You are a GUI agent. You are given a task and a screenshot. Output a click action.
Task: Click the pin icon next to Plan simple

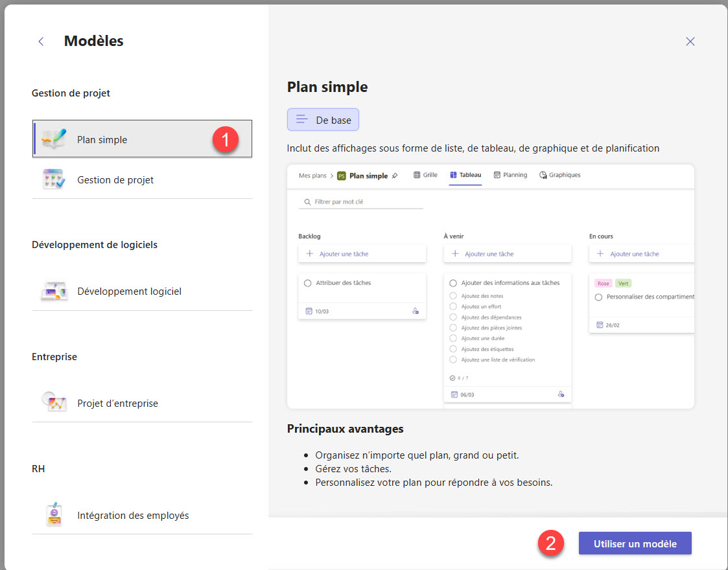pyautogui.click(x=395, y=176)
